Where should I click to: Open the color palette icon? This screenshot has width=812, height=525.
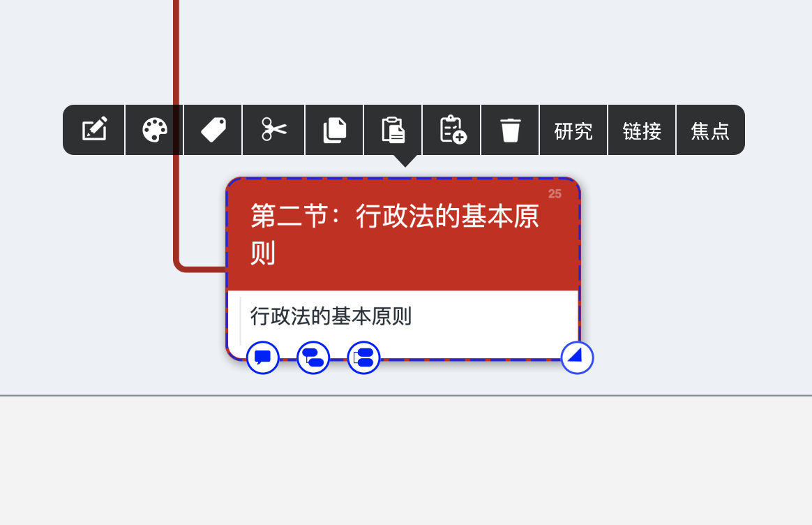click(x=155, y=130)
